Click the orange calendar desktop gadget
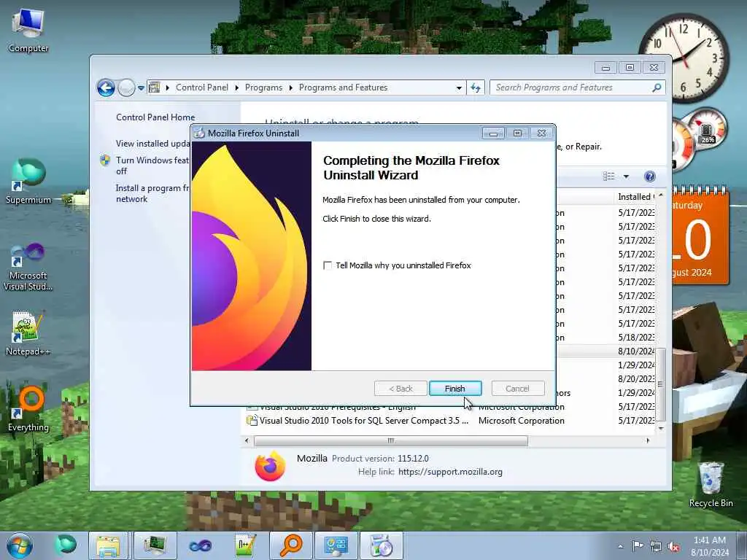 click(x=700, y=236)
